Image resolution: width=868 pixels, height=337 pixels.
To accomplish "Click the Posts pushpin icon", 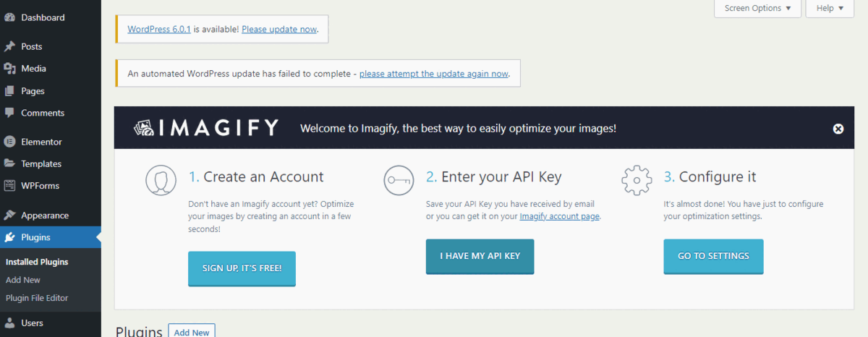I will click(x=9, y=46).
